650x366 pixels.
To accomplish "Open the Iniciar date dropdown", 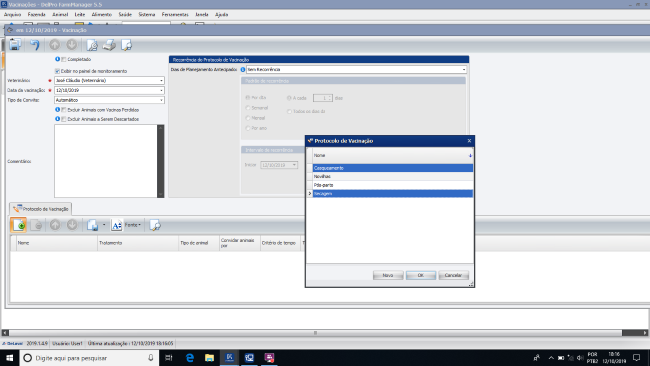I will coord(294,165).
